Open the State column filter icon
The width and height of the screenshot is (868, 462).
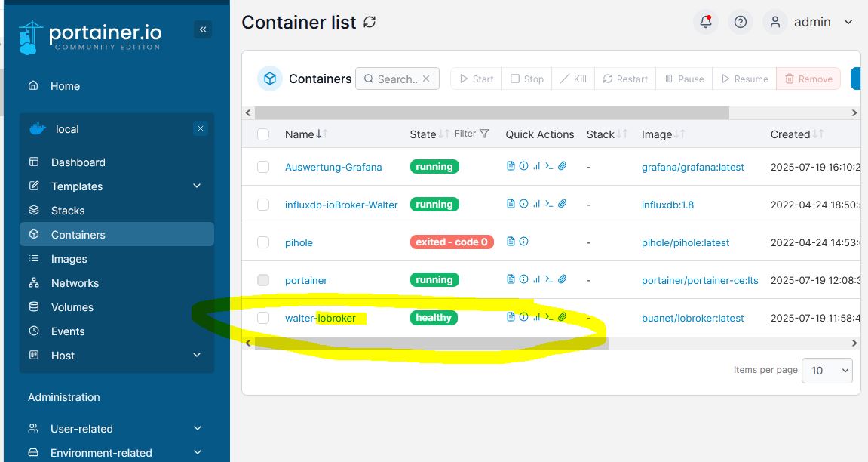(484, 134)
